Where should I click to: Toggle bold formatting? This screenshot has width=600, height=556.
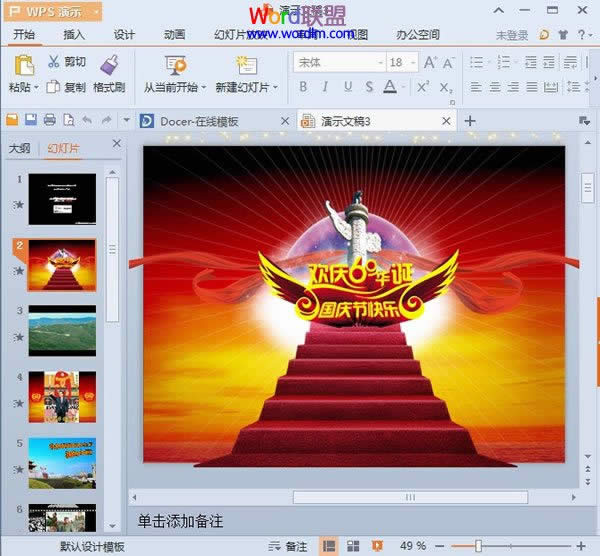[303, 87]
